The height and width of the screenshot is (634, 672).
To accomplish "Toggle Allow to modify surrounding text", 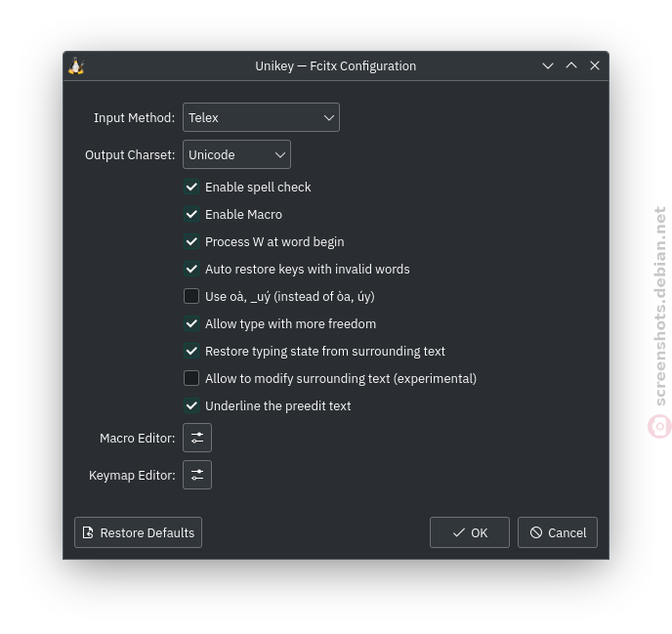I will click(x=191, y=378).
